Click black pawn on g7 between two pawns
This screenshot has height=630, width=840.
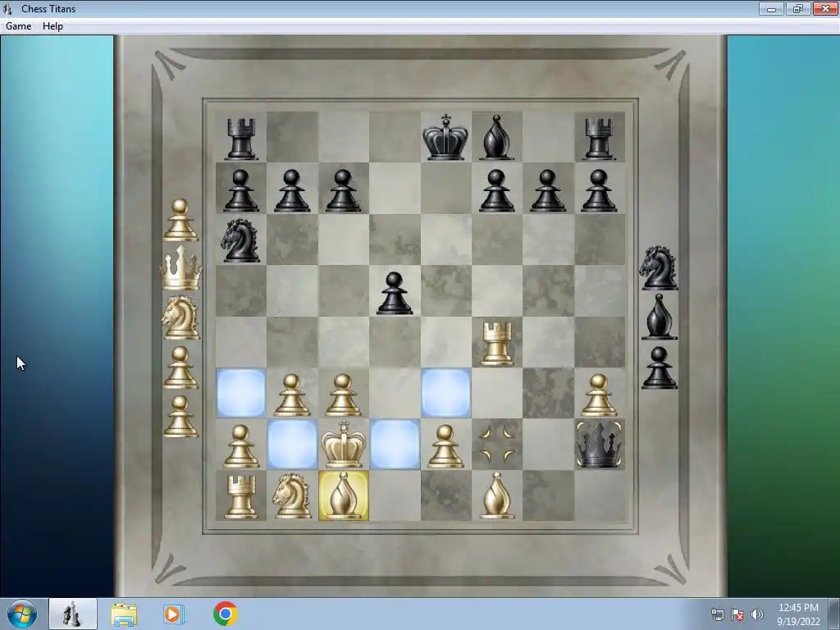pos(547,190)
